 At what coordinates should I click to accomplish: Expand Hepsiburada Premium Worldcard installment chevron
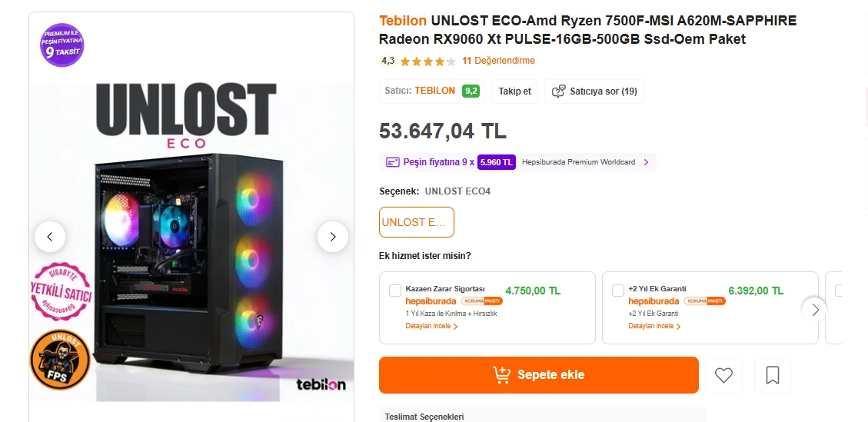point(646,162)
